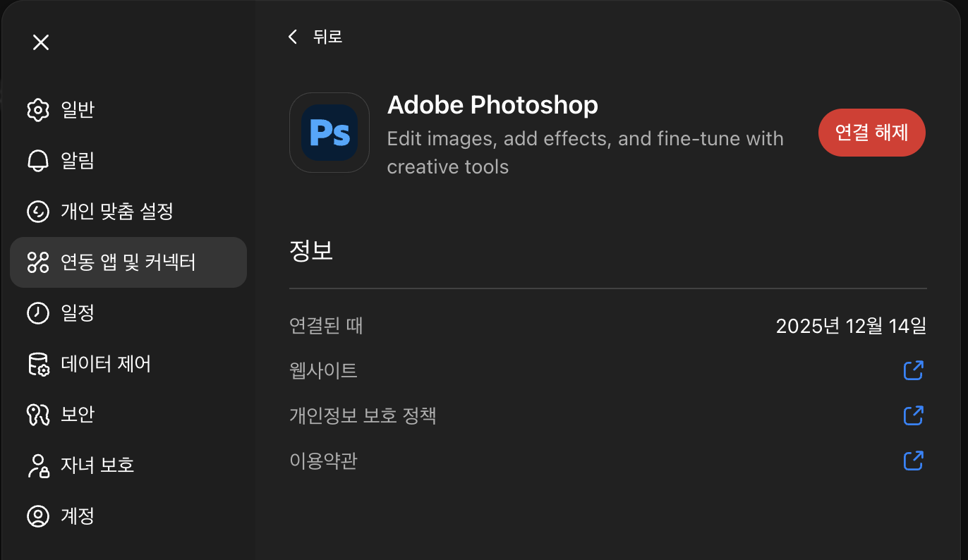This screenshot has height=560, width=968.
Task: Open external link icon for 이용약관
Action: [x=914, y=461]
